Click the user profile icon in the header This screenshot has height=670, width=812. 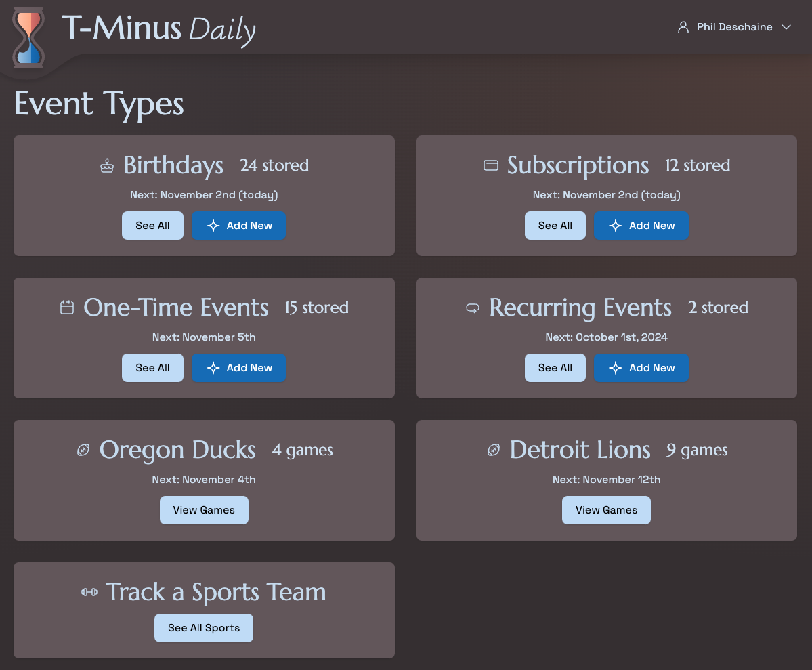click(x=683, y=27)
